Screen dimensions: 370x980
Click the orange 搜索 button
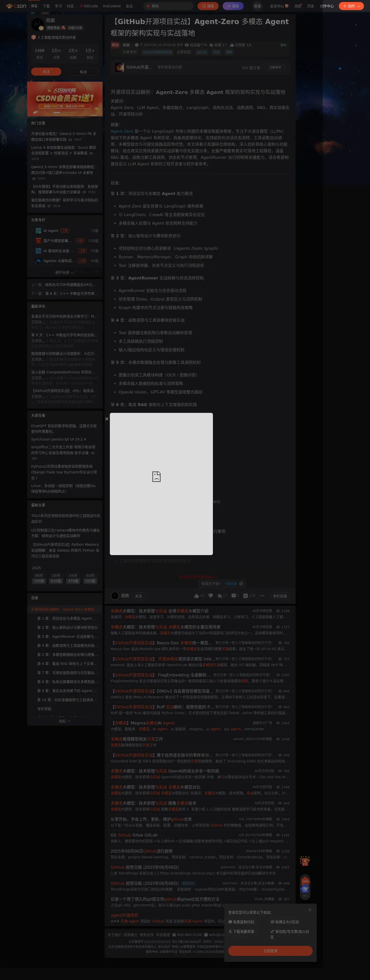coord(208,6)
